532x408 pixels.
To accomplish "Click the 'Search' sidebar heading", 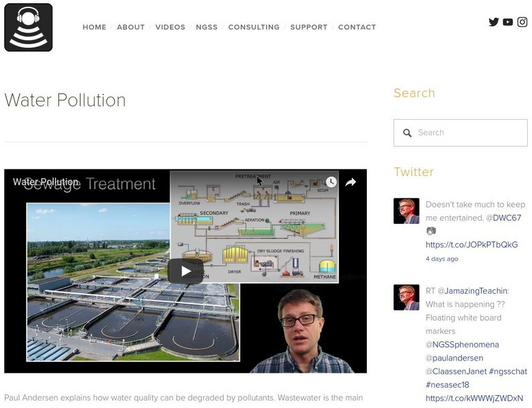I will [414, 93].
